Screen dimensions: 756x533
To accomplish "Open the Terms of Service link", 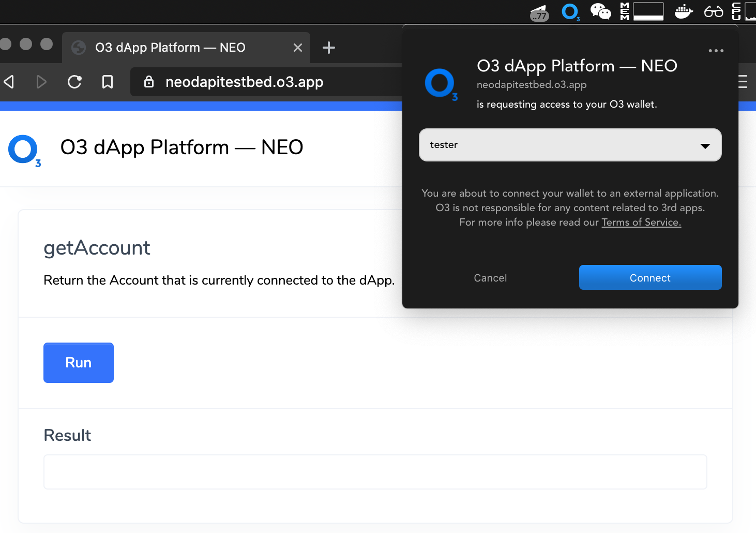I will click(641, 223).
